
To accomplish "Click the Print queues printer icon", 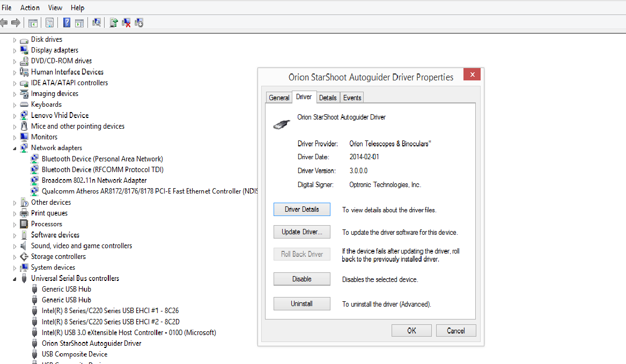I will [x=24, y=213].
